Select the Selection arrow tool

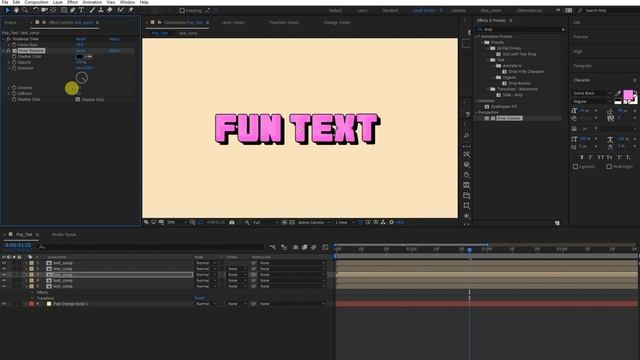coord(7,10)
